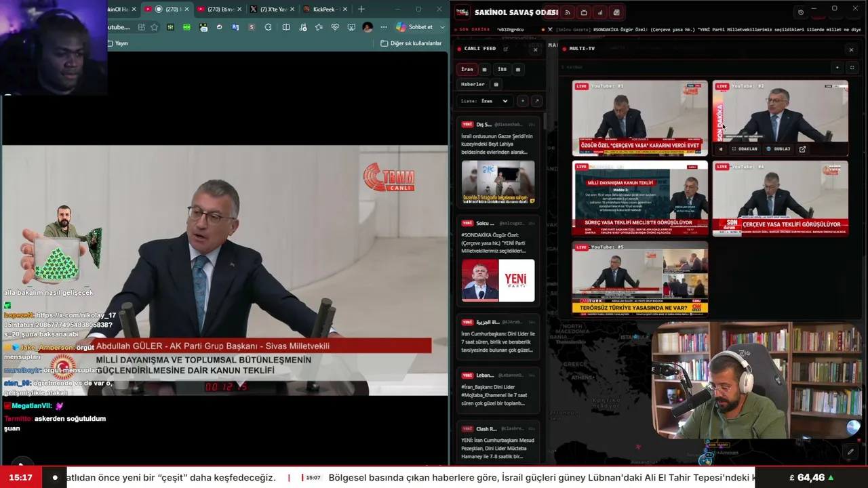Open the YouTube #1 live stream tile
Screen dimensions: 868x488
click(x=639, y=119)
